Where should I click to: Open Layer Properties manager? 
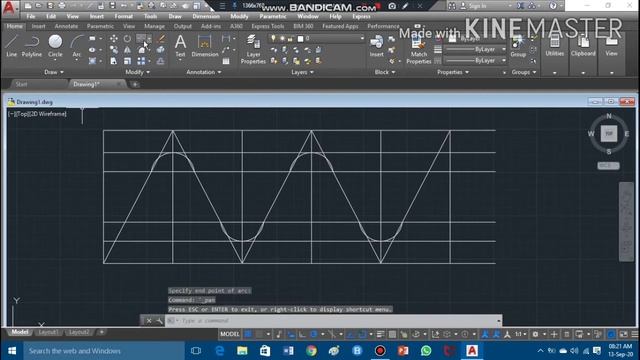[253, 49]
